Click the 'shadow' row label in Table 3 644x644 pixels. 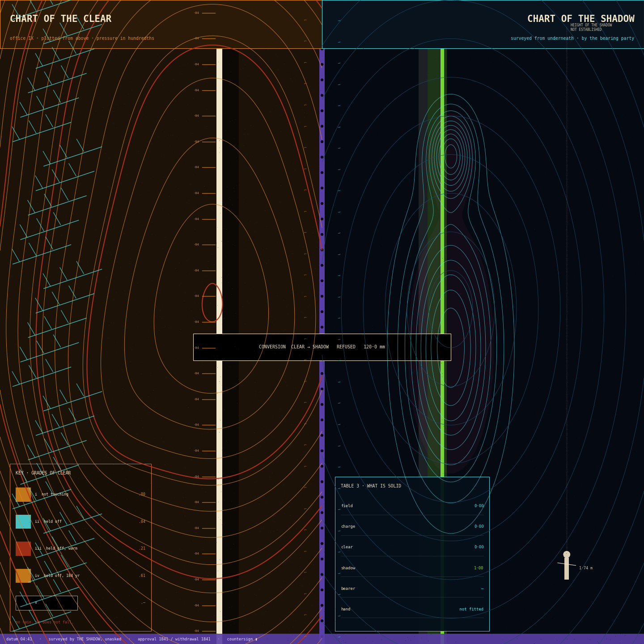click(348, 568)
